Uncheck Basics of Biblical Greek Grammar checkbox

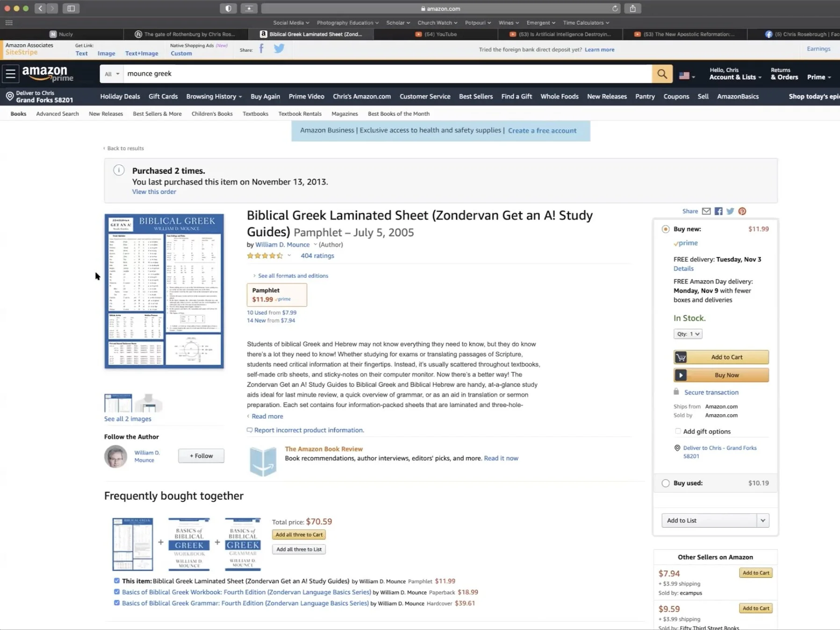[x=117, y=603]
